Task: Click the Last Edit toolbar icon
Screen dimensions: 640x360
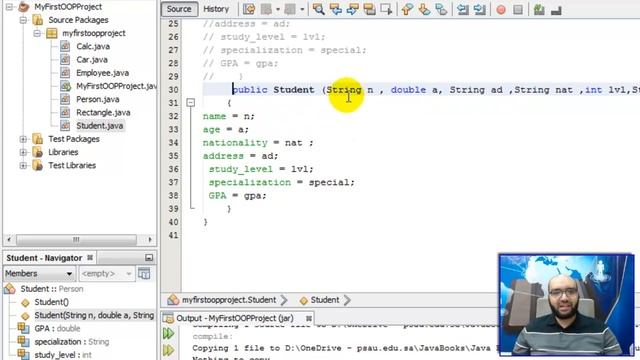Action: pos(249,9)
